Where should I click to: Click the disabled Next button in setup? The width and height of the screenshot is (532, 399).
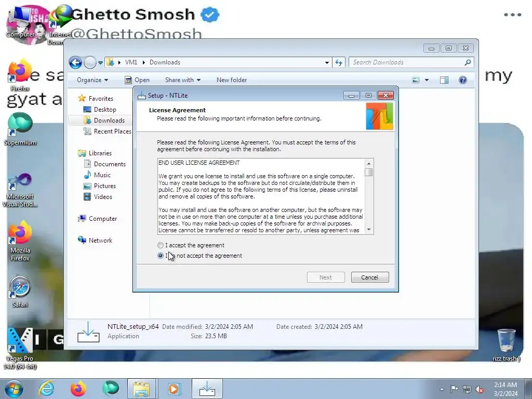[x=326, y=277]
